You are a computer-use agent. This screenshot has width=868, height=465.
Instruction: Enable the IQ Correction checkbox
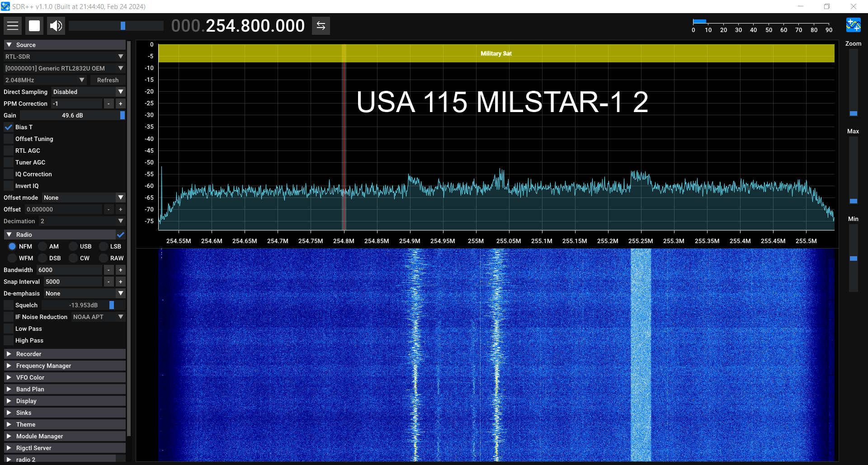click(x=9, y=174)
